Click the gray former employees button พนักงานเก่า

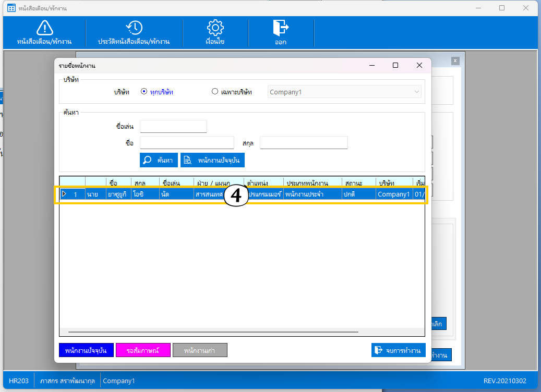coord(200,351)
